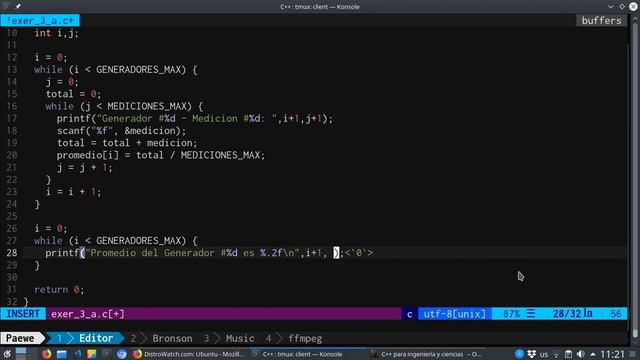Screen dimensions: 640x360
Task: Click the panel menu icon after the clock
Action: [x=633, y=354]
